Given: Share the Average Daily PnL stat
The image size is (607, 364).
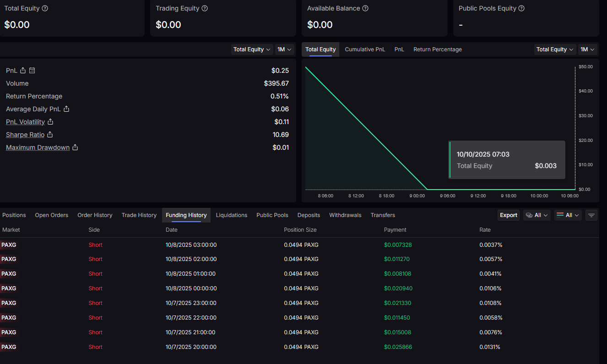Looking at the screenshot, I should point(66,109).
